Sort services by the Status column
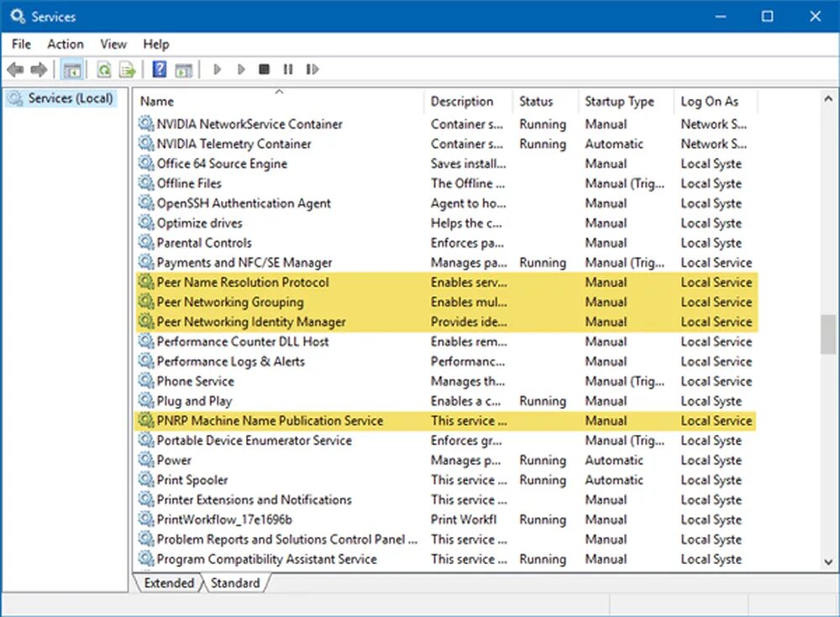840x617 pixels. pos(538,101)
